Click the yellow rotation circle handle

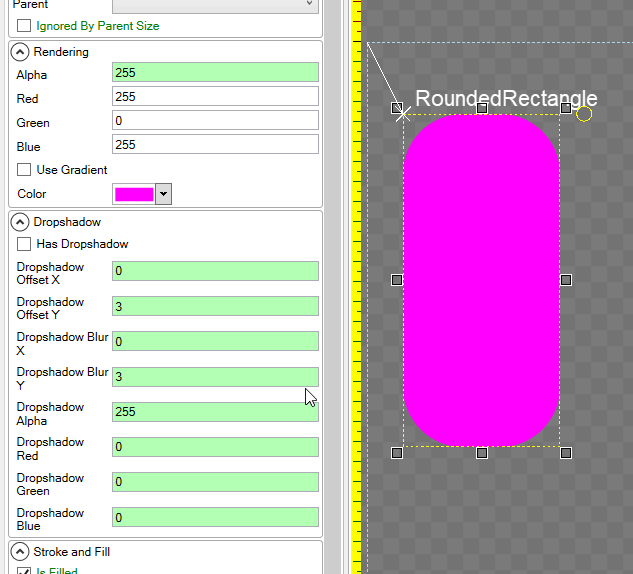(x=584, y=114)
